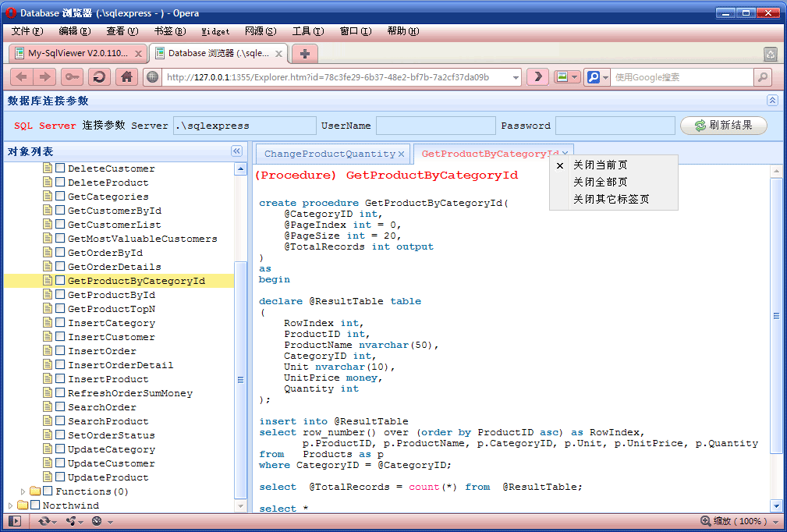Click the go arrow next to address bar
The image size is (787, 532).
(x=537, y=77)
